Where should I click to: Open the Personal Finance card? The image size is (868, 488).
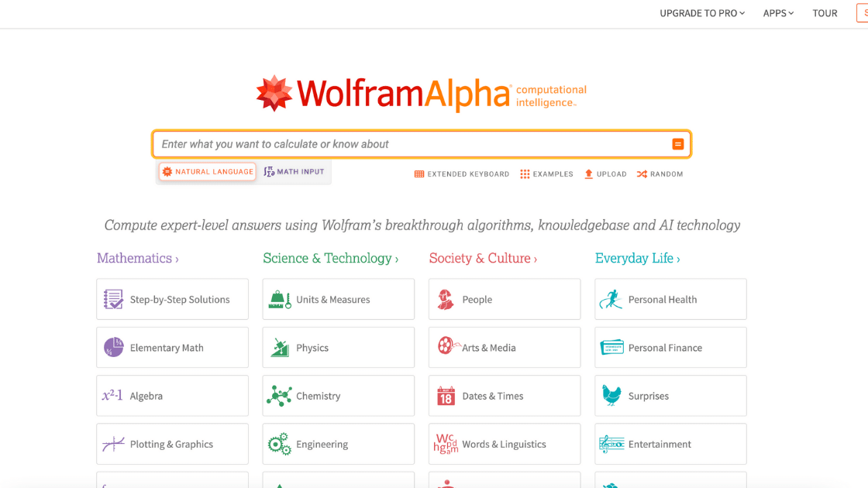coord(670,348)
